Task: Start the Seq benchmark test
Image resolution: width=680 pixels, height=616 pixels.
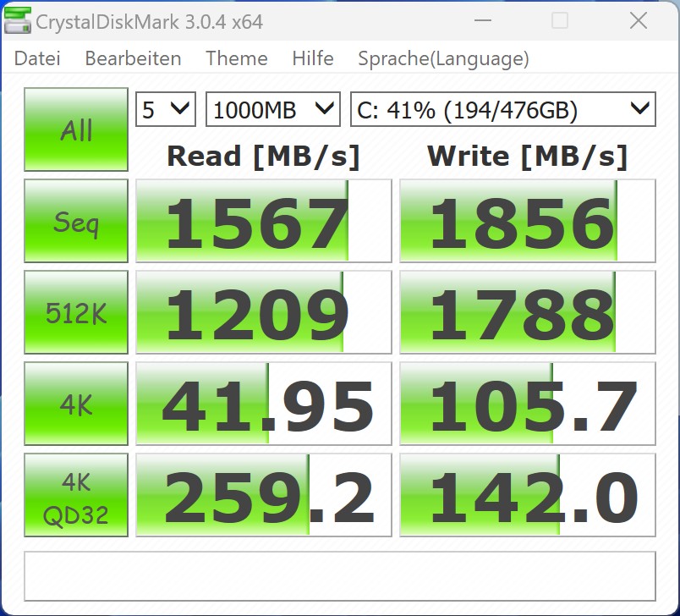Action: pos(76,221)
